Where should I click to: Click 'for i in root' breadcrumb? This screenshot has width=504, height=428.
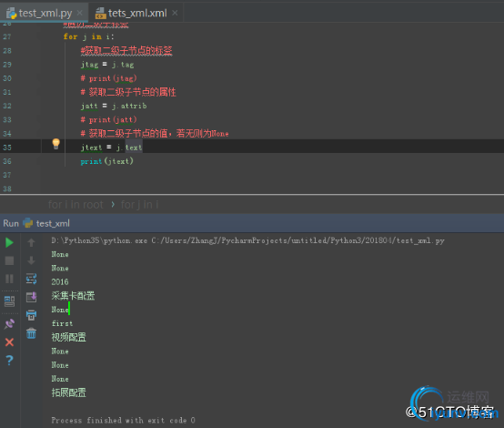(x=76, y=204)
